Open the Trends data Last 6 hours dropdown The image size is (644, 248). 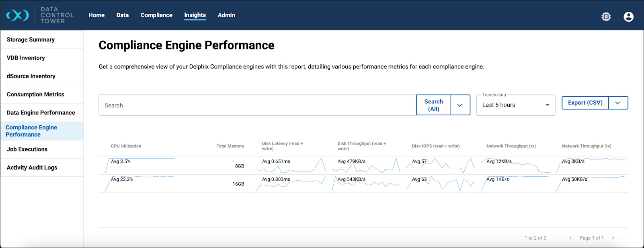coord(515,105)
